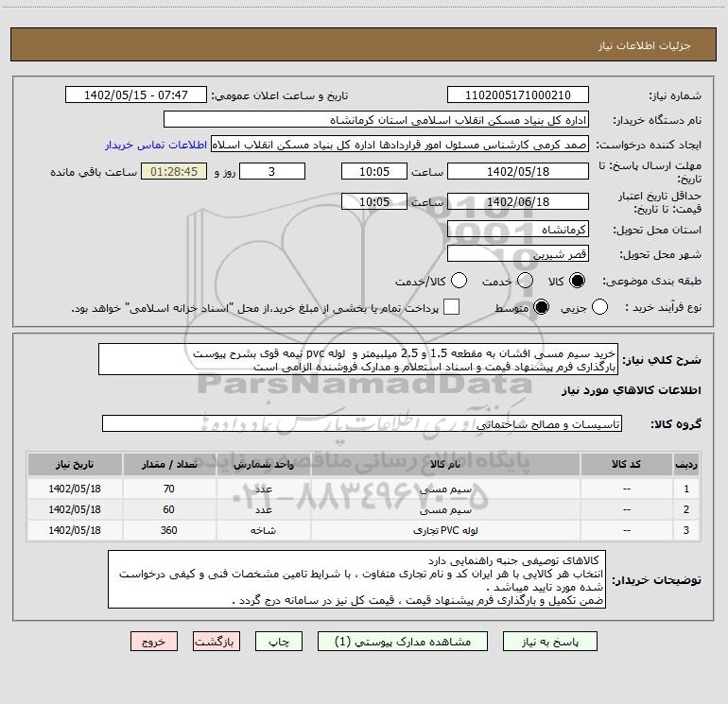Click the اطلاعات کالاهای مورد نیاز section heading

pos(631,391)
